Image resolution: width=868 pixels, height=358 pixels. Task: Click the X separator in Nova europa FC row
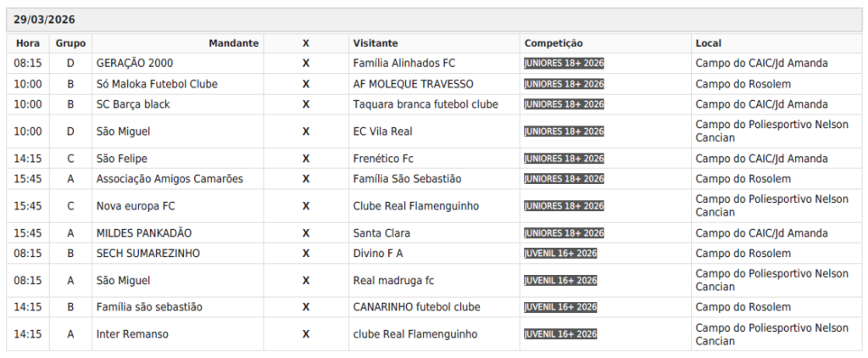(x=306, y=206)
